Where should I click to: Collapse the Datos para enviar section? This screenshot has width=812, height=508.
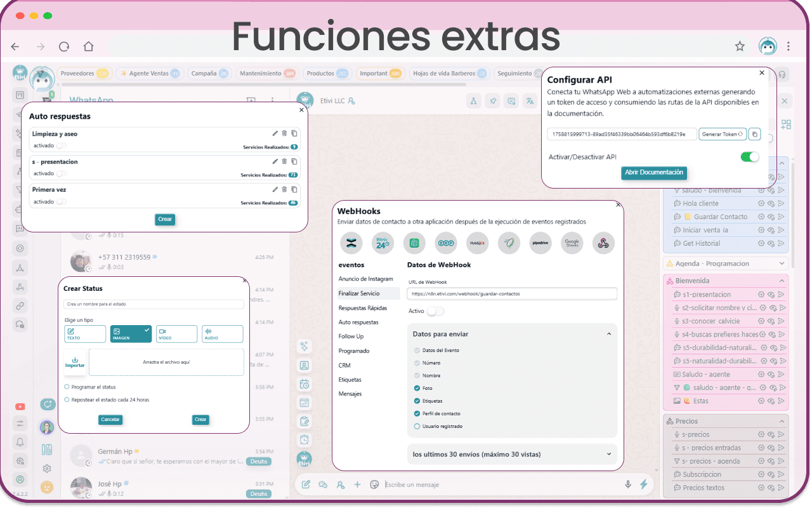[608, 333]
